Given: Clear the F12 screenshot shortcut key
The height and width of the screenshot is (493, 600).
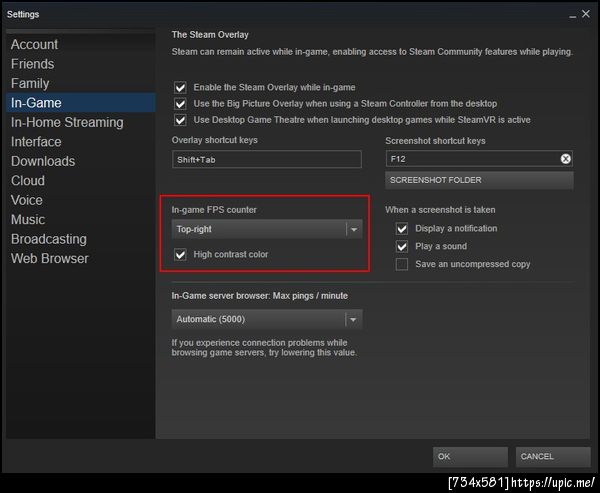Looking at the screenshot, I should pos(565,159).
